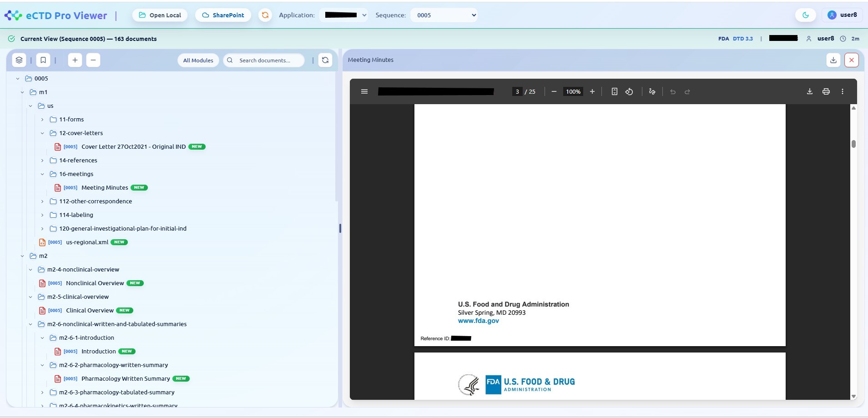Viewport: 868px width, 418px height.
Task: Collapse the 12-cover-letters folder
Action: [42, 133]
